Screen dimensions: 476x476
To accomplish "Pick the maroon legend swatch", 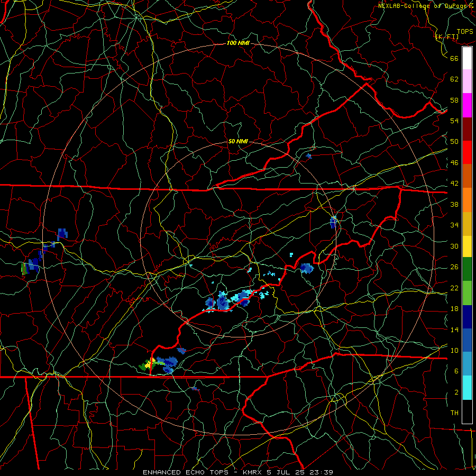I will coord(467,129).
